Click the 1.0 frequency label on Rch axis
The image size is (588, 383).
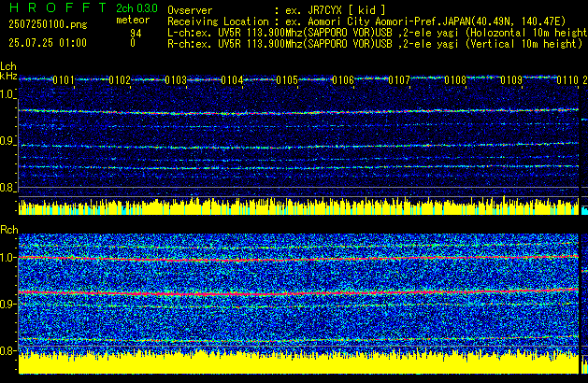click(7, 257)
